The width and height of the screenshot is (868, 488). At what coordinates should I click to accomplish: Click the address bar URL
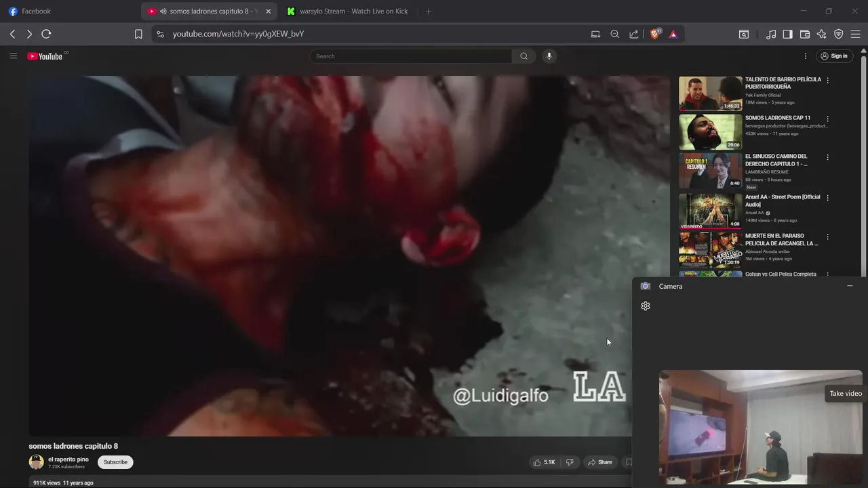tap(238, 34)
